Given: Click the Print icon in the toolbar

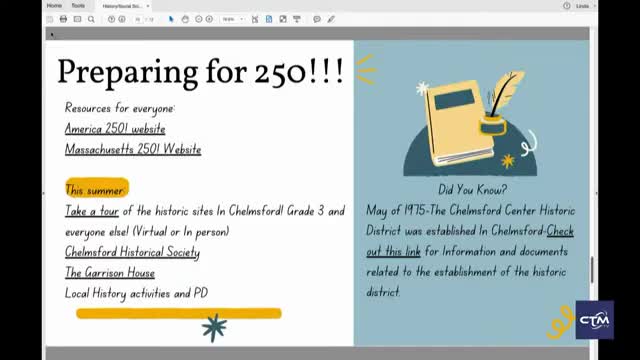Looking at the screenshot, I should (63, 19).
